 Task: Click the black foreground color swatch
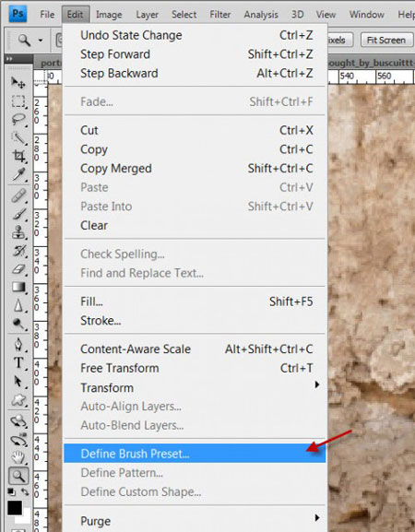click(x=15, y=508)
